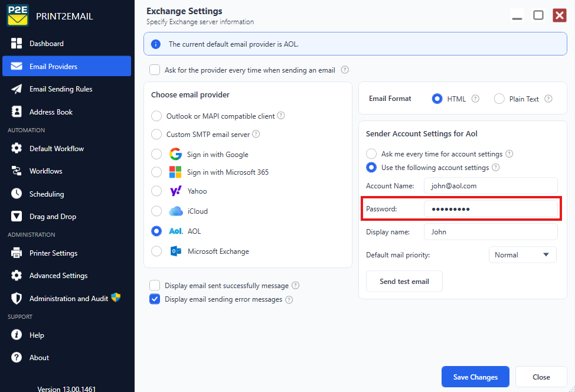Open the Dashboard icon in sidebar
Viewport: 575px width, 392px height.
tap(17, 43)
